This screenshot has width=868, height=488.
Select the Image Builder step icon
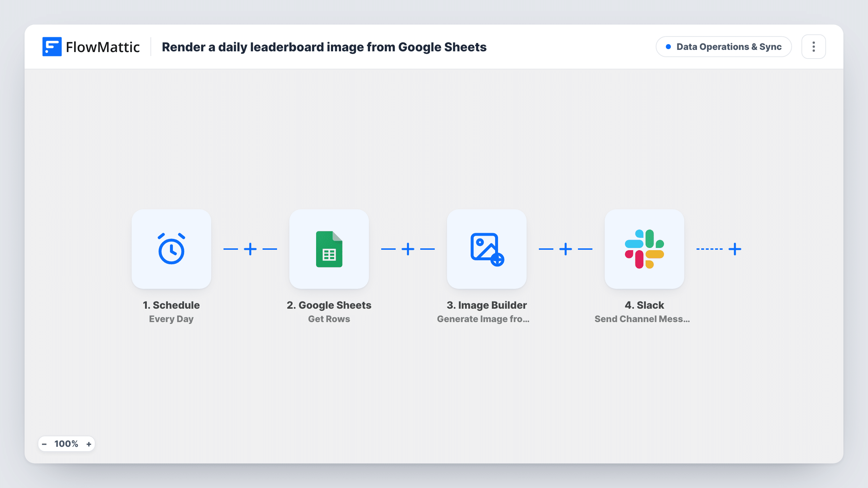[487, 249]
